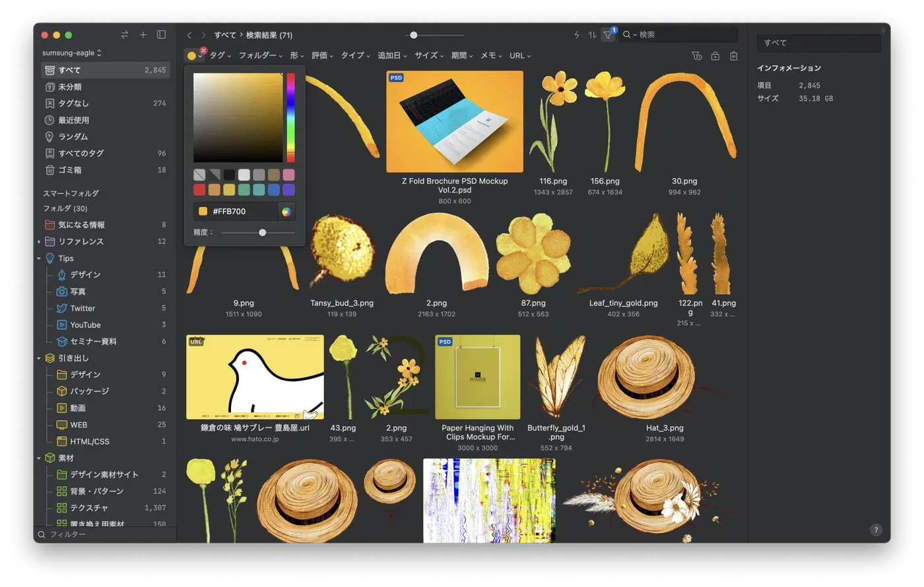The image size is (924, 587).
Task: Click the plus icon in the sidebar header
Action: [x=143, y=34]
